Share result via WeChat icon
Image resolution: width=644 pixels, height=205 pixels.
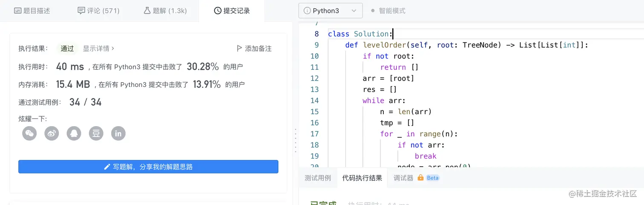pos(29,133)
